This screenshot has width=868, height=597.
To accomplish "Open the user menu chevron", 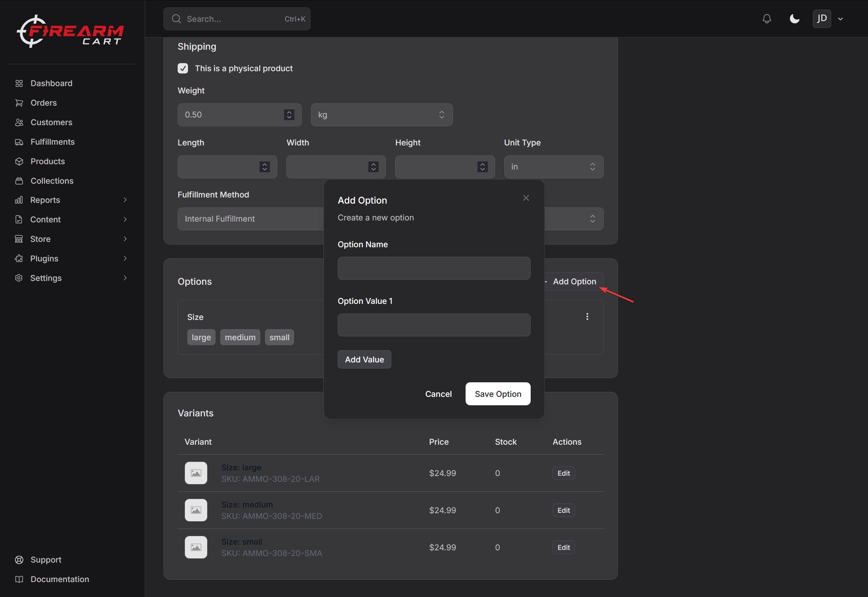I will 840,19.
